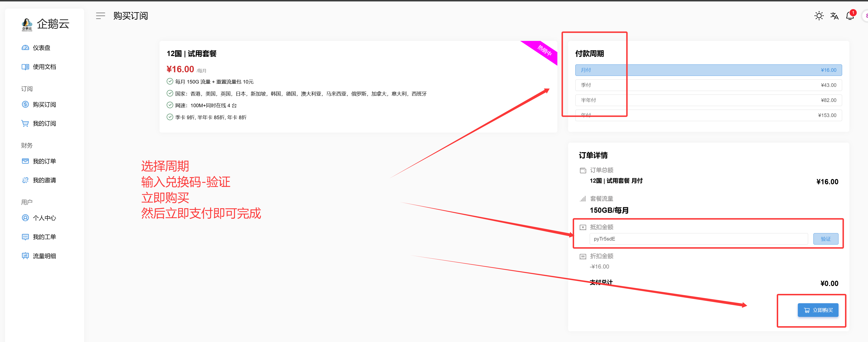This screenshot has height=342, width=868.
Task: Open the language translation icon
Action: click(834, 16)
